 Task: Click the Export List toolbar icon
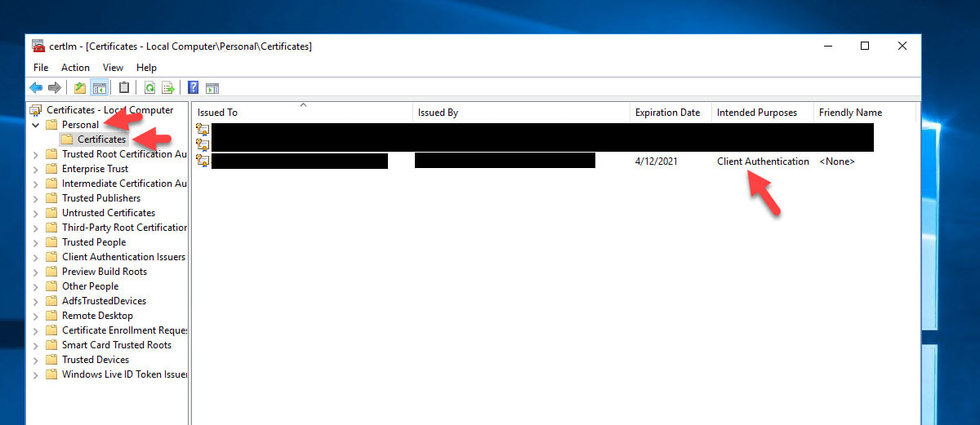168,88
